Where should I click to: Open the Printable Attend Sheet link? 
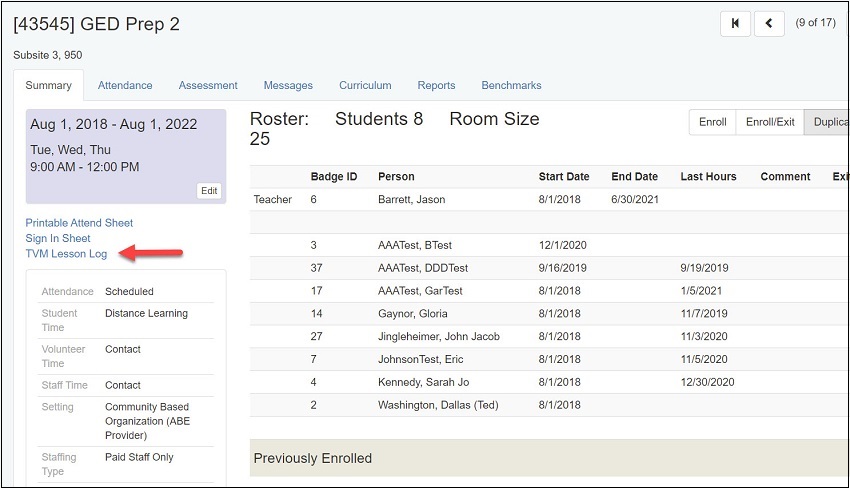79,223
